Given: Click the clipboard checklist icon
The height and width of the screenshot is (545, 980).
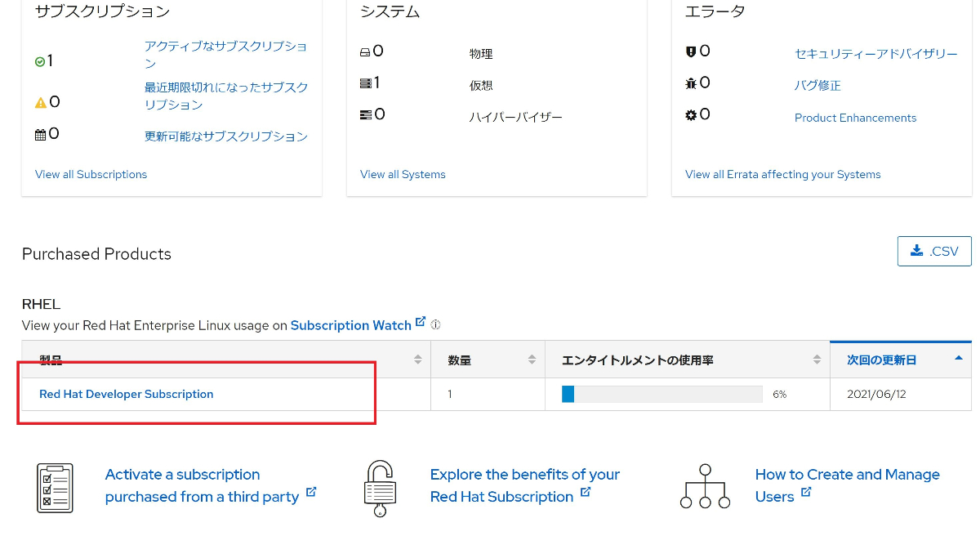Looking at the screenshot, I should (55, 488).
